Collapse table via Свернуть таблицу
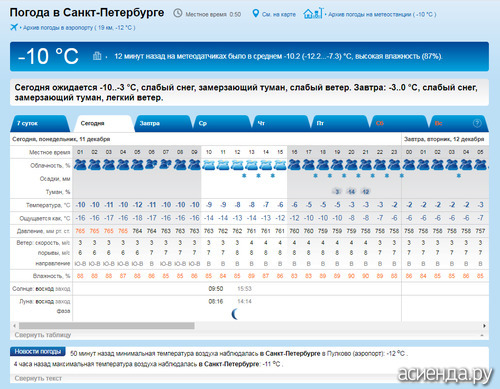 pyautogui.click(x=43, y=335)
